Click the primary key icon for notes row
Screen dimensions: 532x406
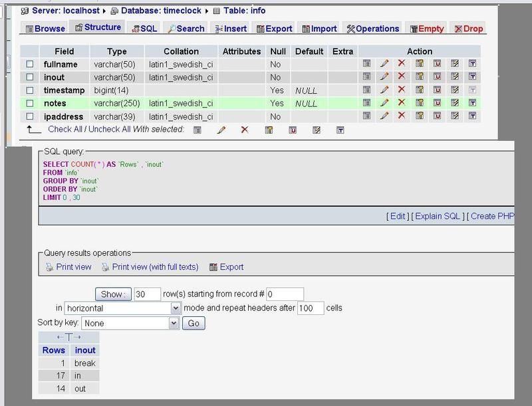click(420, 103)
